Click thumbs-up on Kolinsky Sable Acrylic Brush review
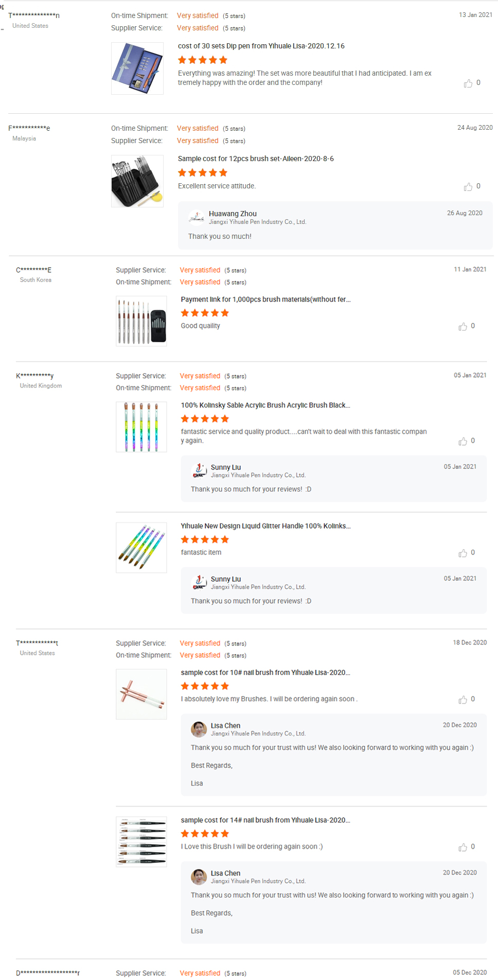The image size is (498, 980). pos(463,442)
